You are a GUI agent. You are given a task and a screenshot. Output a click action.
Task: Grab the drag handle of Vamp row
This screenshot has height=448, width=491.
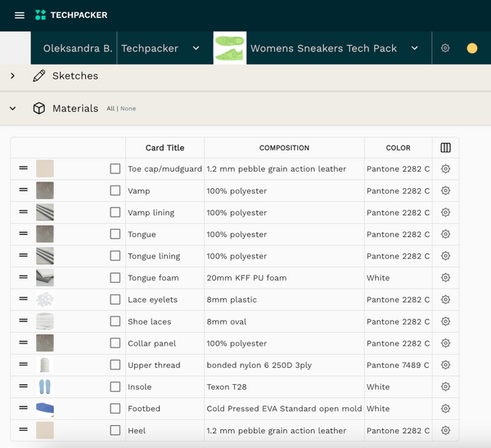click(24, 190)
